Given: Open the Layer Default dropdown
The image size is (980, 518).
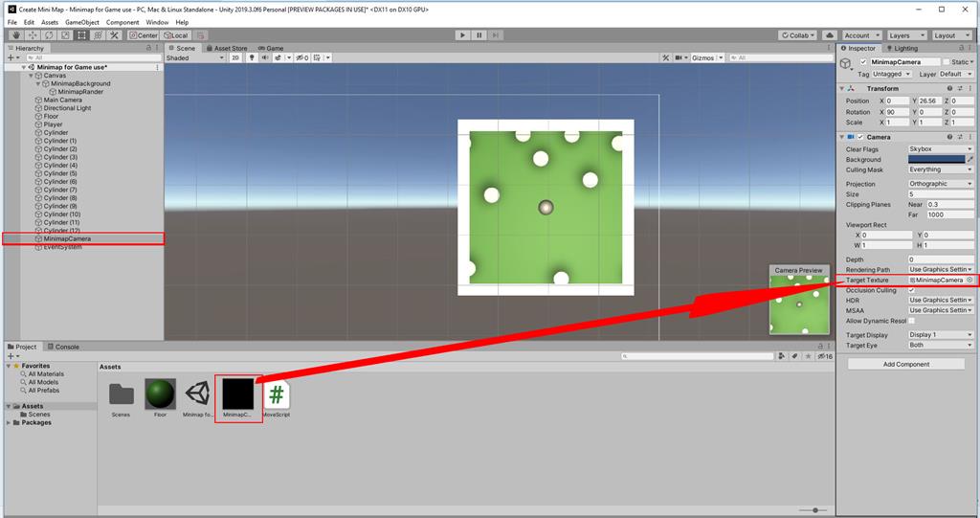Looking at the screenshot, I should (955, 74).
